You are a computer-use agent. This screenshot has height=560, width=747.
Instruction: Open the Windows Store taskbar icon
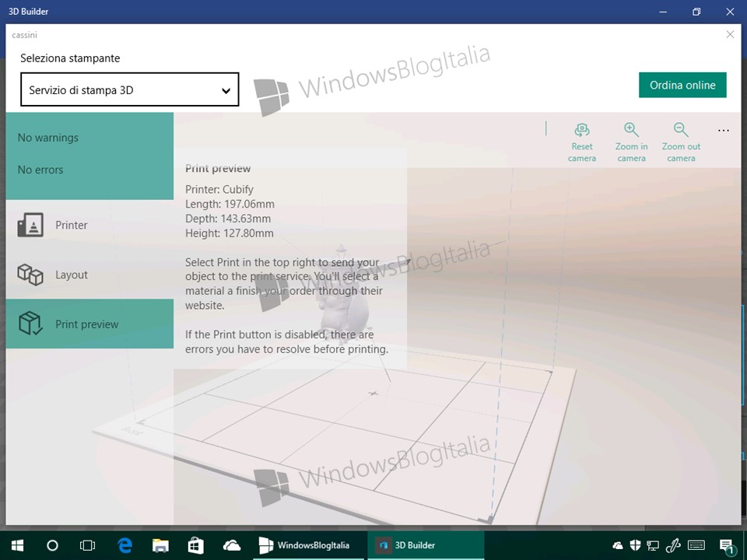196,545
